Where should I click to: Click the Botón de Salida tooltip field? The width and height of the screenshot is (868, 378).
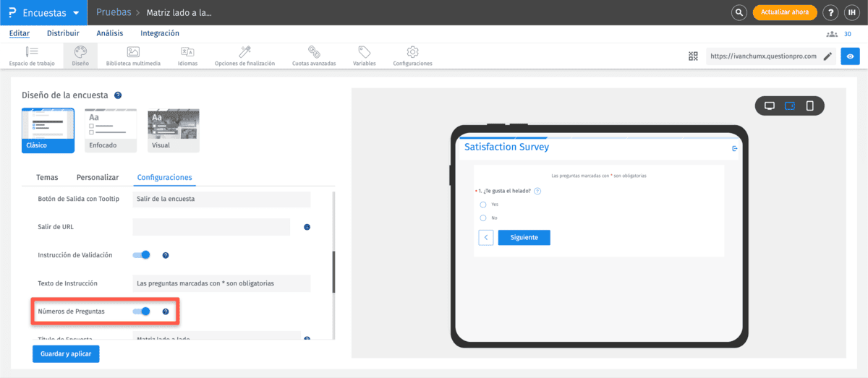coord(221,199)
